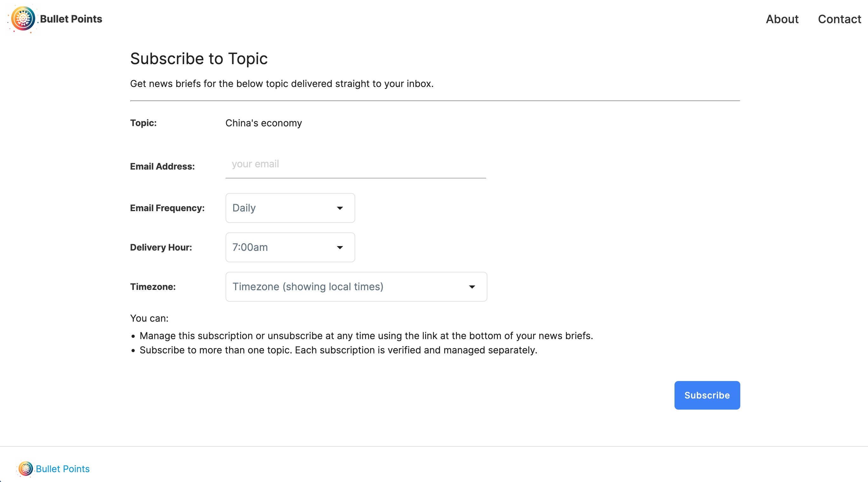Go to Contact in the top navigation
868x482 pixels.
tap(839, 19)
